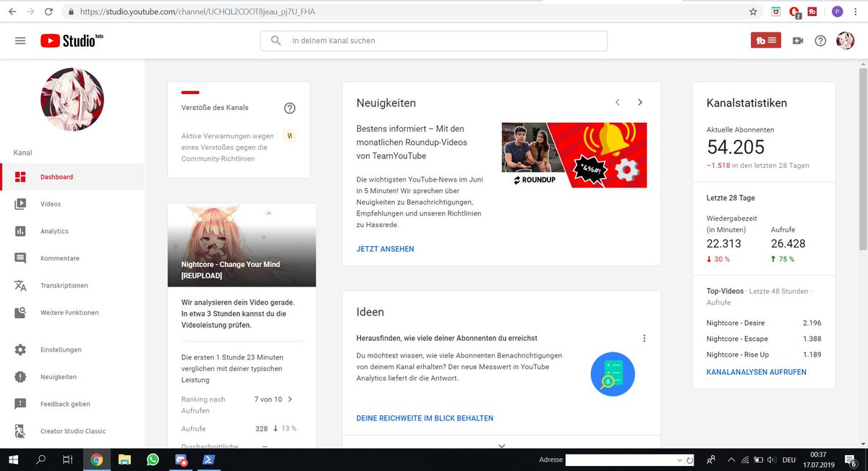The image size is (868, 471).
Task: Click the Neuigkeiten alert badge icon
Action: coord(20,377)
